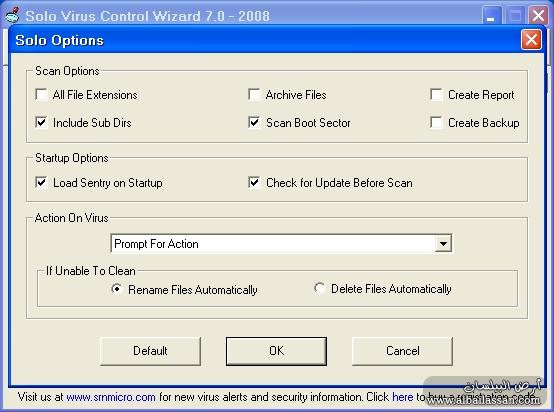The height and width of the screenshot is (412, 554).
Task: Open the Action On Virus dropdown arrow
Action: click(x=443, y=243)
